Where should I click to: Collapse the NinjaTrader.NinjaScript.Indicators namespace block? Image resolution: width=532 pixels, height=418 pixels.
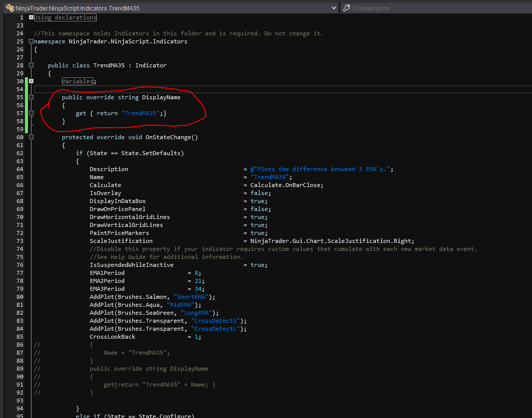click(31, 41)
